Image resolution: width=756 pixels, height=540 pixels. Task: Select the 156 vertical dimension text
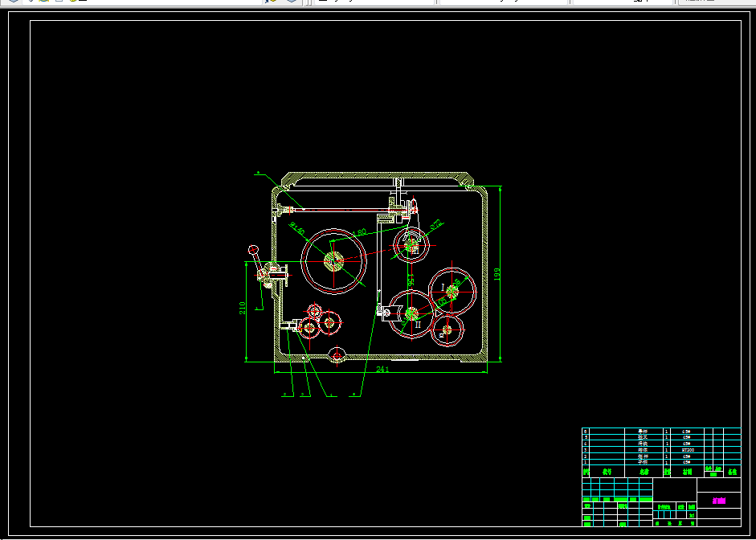[x=411, y=281]
